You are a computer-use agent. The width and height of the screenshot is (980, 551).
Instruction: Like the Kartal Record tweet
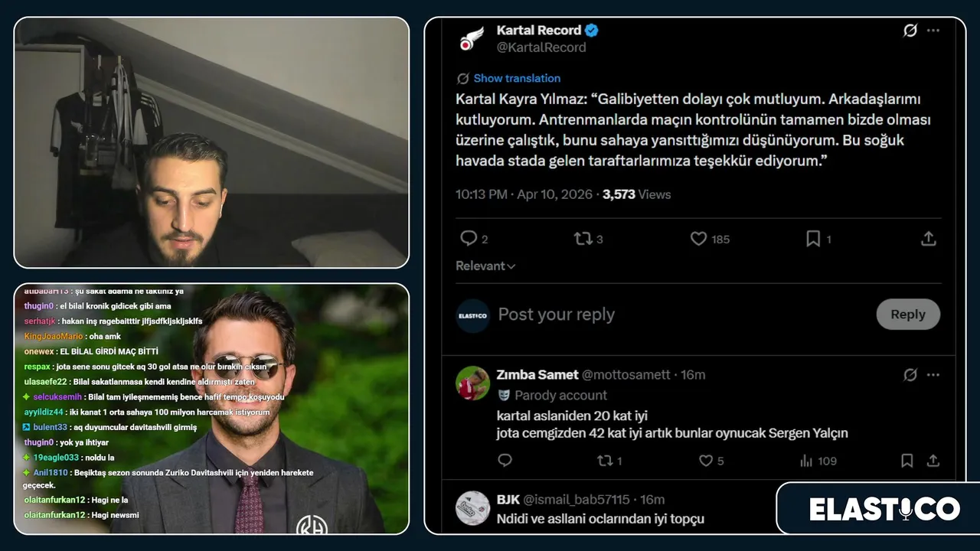click(698, 239)
